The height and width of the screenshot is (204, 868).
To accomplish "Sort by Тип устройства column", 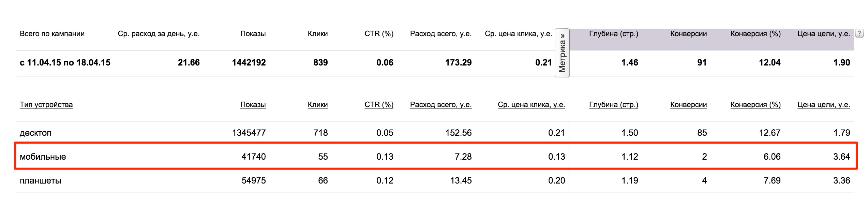I will point(46,105).
